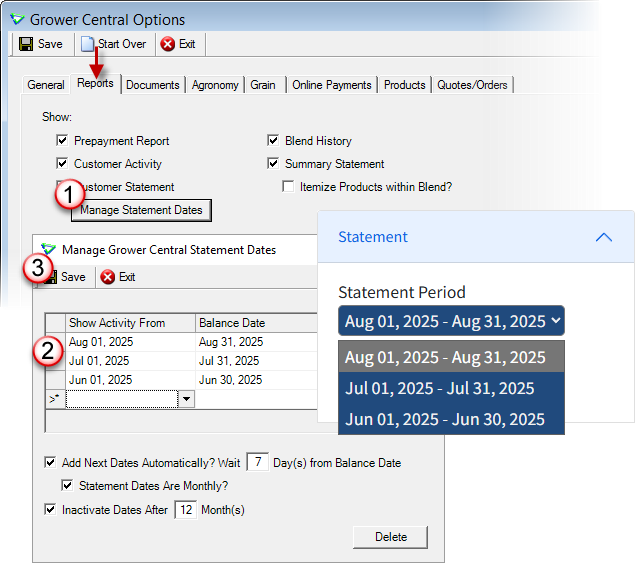Click the empty new-row Show Activity From field
Screen dimensions: 635x563
coord(121,399)
